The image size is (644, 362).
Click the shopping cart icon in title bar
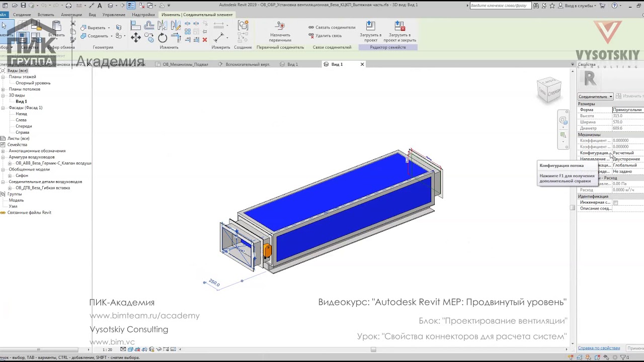[601, 6]
